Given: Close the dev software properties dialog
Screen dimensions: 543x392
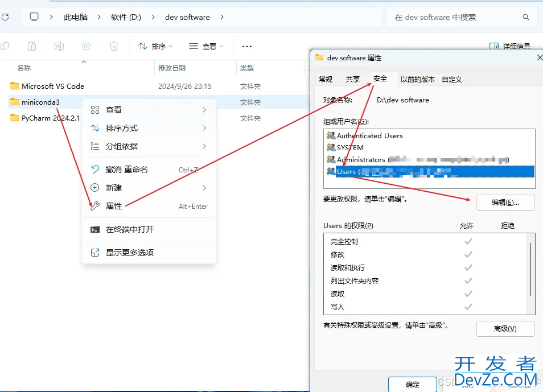Looking at the screenshot, I should [539, 57].
